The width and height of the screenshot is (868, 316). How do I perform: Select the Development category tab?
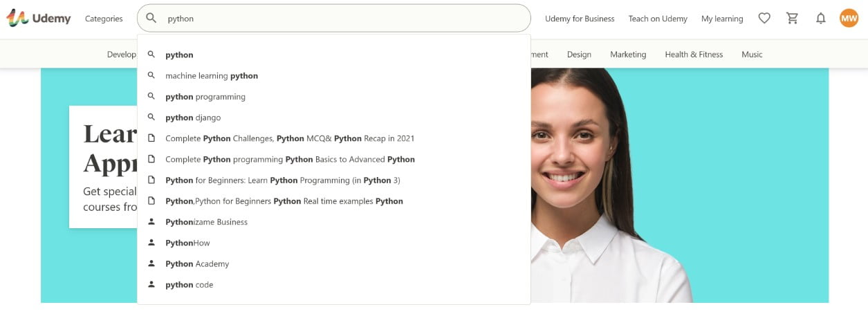[x=122, y=55]
